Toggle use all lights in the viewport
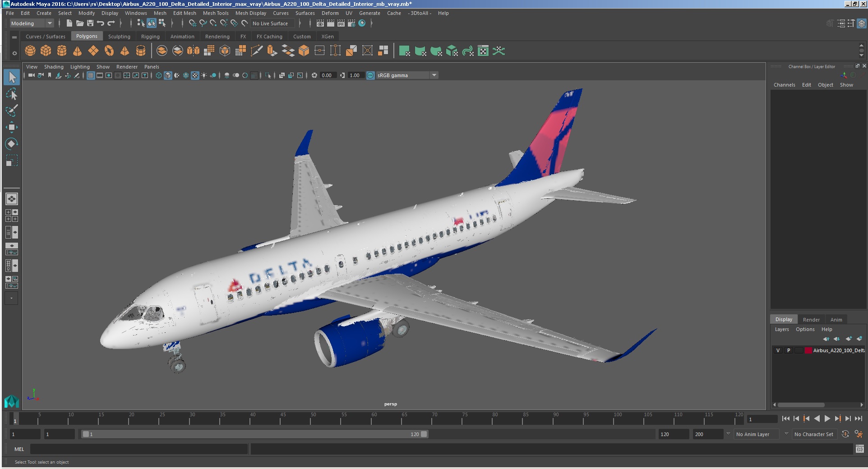The image size is (868, 469). coord(204,75)
